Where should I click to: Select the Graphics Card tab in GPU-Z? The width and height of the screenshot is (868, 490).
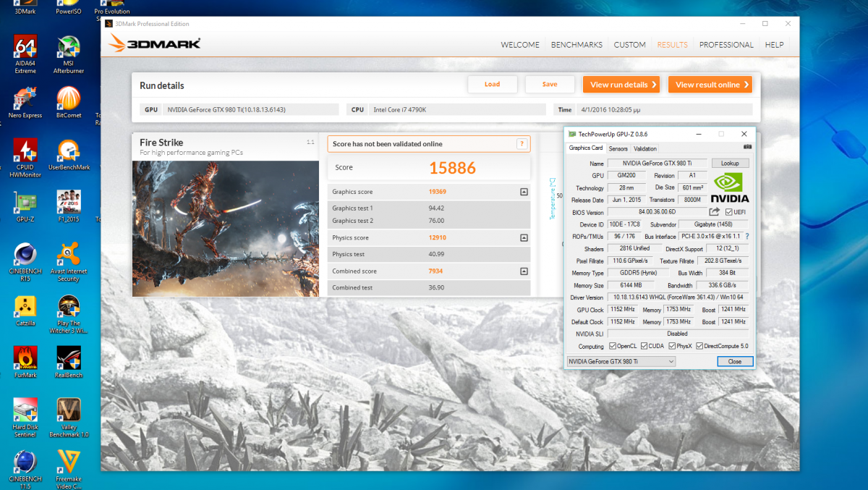[x=586, y=148]
